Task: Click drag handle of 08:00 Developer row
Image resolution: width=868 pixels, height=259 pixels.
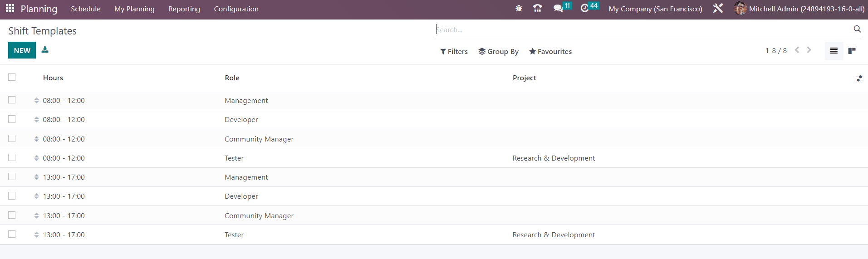Action: [36, 120]
